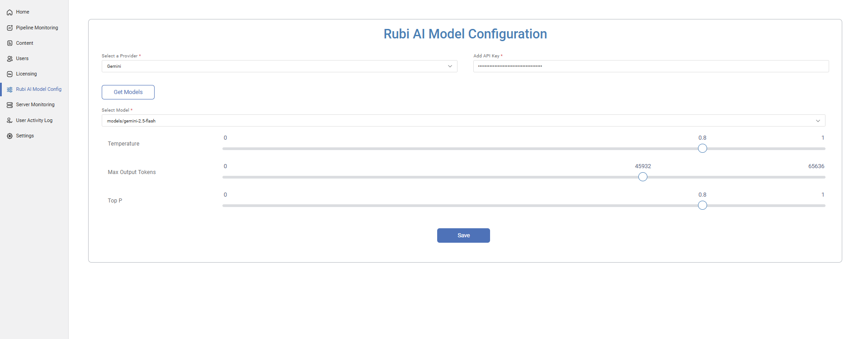This screenshot has width=868, height=339.
Task: Click the Max Output Tokens slider handle
Action: (642, 177)
